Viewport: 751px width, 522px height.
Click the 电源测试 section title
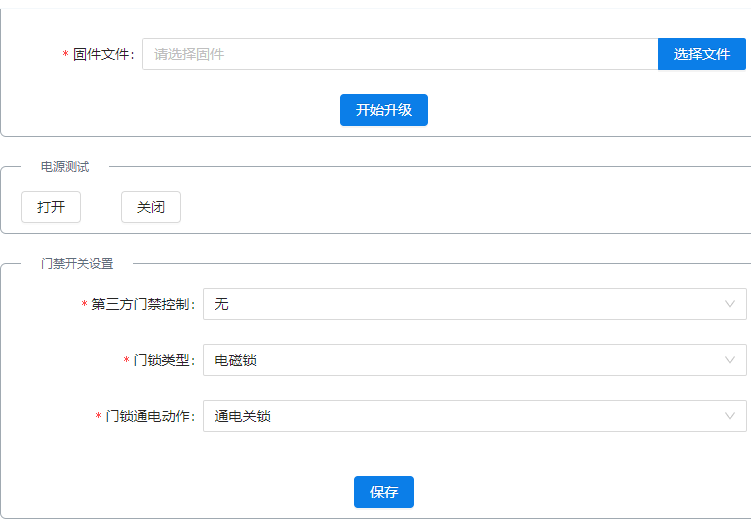coord(64,166)
